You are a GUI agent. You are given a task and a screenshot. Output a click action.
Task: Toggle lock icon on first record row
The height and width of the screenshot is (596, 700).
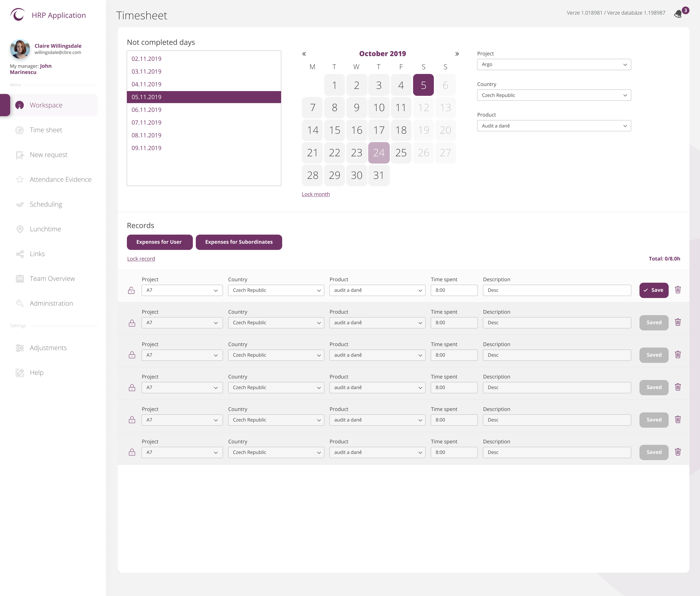(x=131, y=290)
